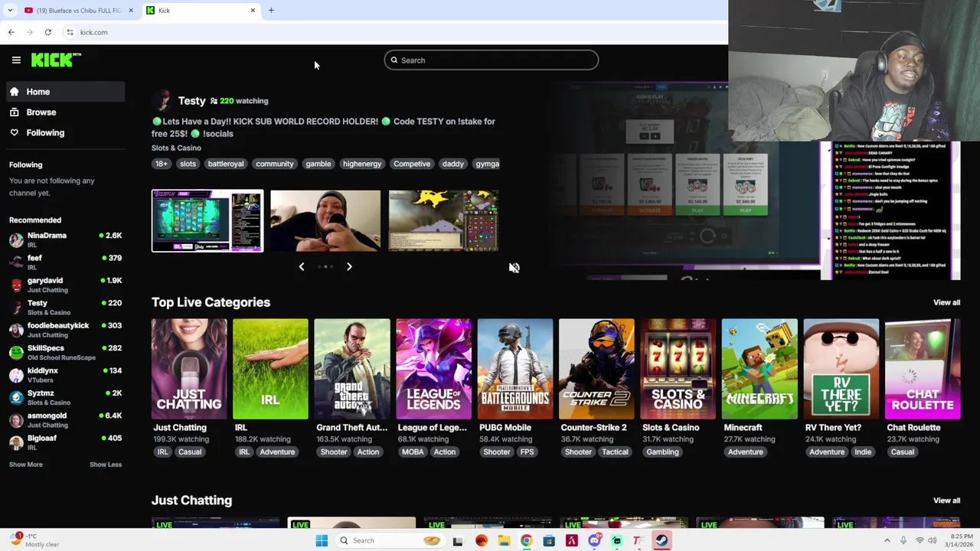
Task: Open foodiebeautykick channel in Recommended
Action: tap(65, 330)
